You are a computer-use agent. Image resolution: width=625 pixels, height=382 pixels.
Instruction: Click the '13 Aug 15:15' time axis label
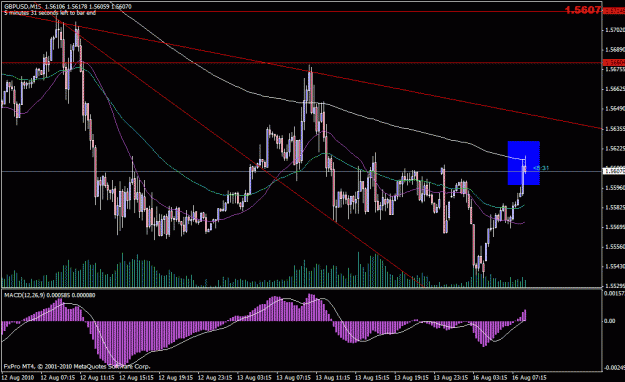[372, 377]
